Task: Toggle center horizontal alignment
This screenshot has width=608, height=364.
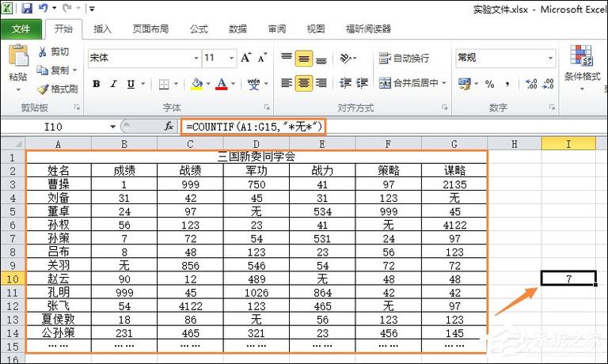Action: [304, 83]
